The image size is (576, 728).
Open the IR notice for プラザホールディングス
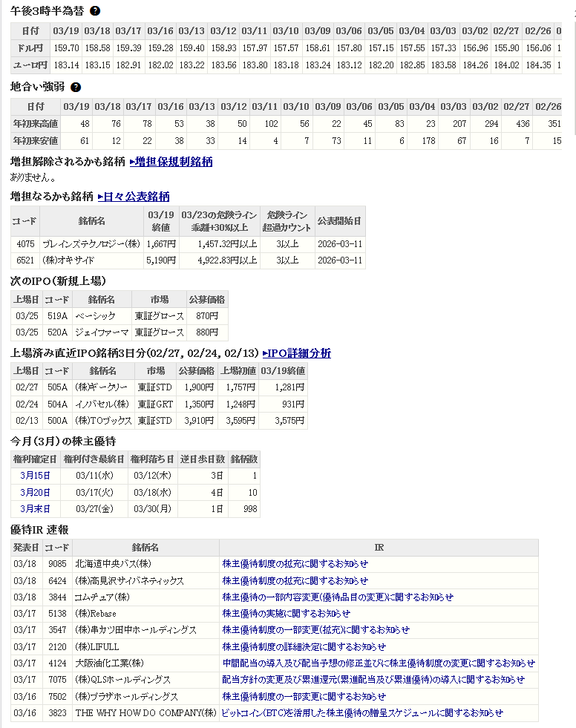[x=304, y=696]
